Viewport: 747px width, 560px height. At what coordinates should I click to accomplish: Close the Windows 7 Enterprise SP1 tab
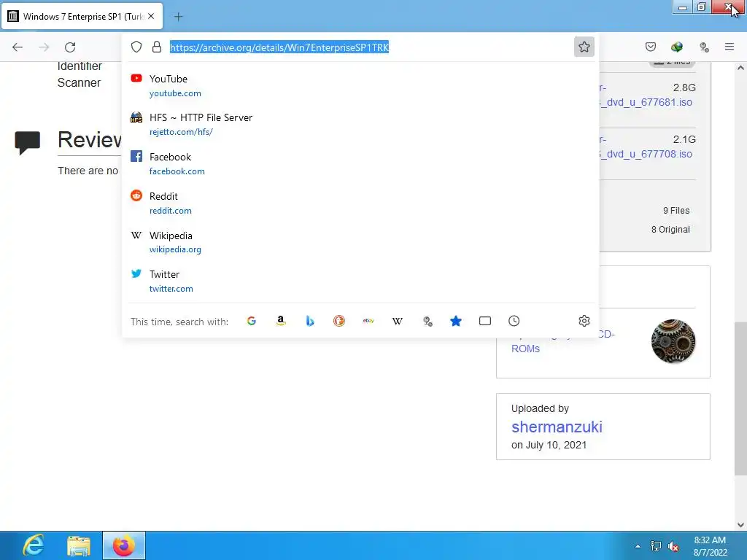point(151,16)
